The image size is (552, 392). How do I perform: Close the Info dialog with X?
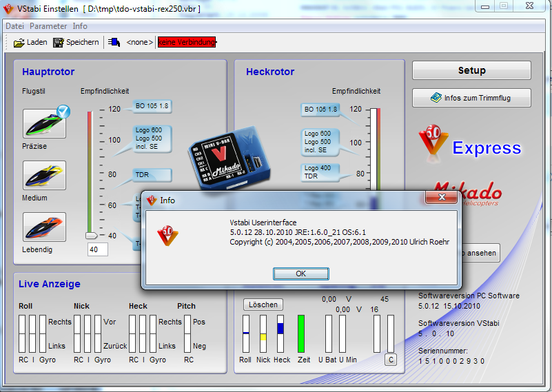[x=442, y=197]
